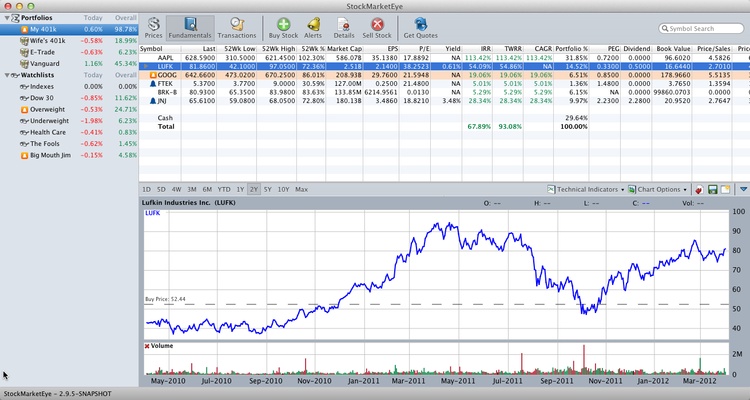Select the My 401k portfolio
The image size is (750, 400).
pos(69,29)
